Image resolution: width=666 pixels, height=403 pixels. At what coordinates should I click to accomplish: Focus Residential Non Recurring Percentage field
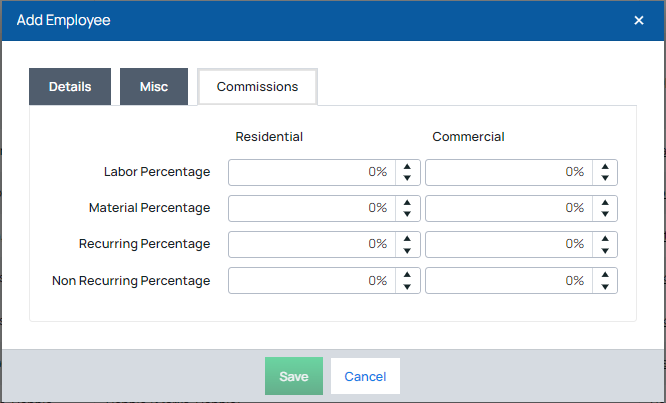[x=311, y=281]
